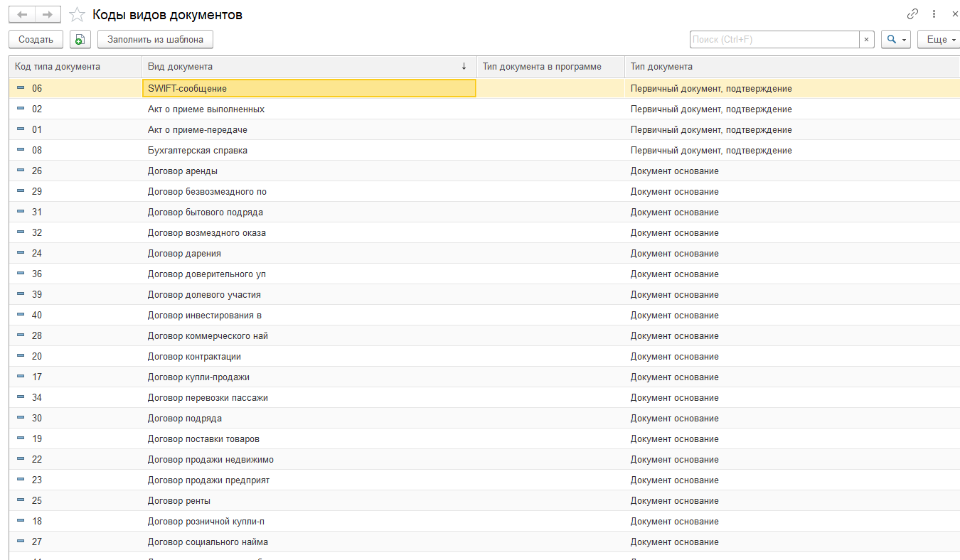
Task: Select Договор долевого участия row
Action: 484,294
